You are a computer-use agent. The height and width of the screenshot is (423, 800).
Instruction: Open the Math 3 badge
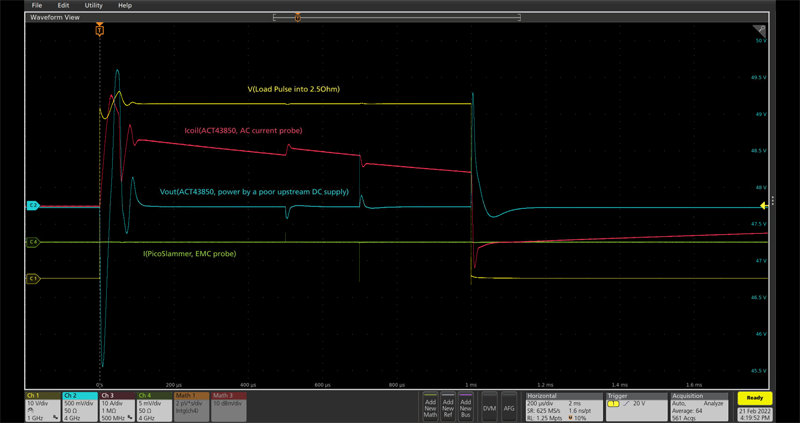point(229,407)
